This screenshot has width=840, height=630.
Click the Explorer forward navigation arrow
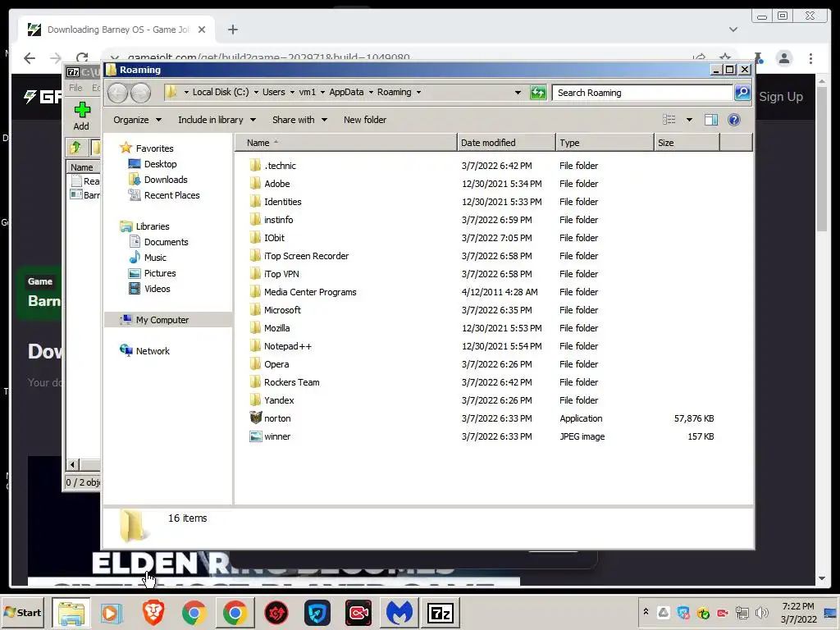(141, 94)
